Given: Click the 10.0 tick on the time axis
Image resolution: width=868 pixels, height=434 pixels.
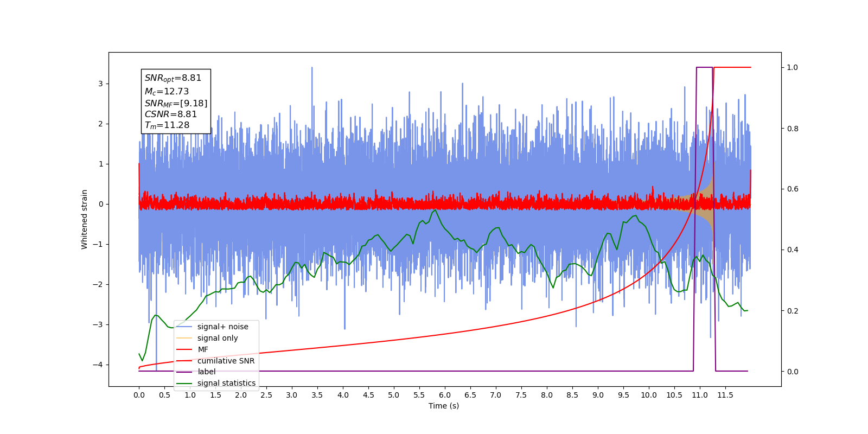Looking at the screenshot, I should (649, 395).
